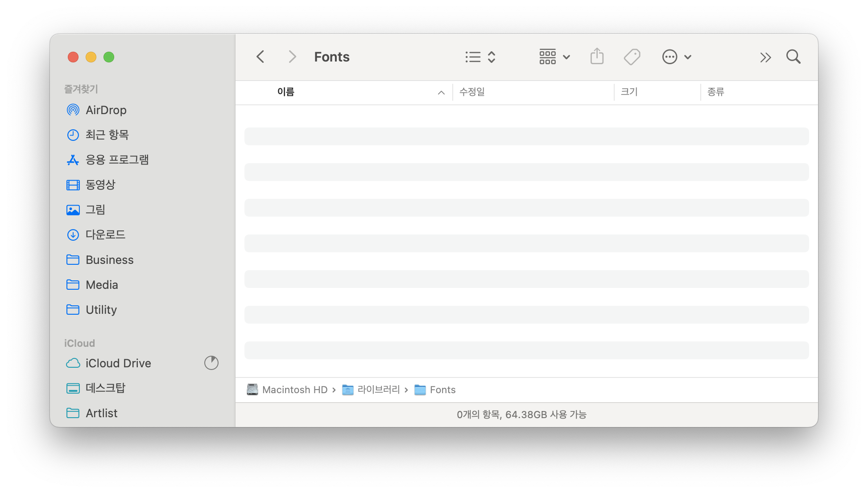
Task: Select 응용 프로그램 in sidebar
Action: [117, 160]
